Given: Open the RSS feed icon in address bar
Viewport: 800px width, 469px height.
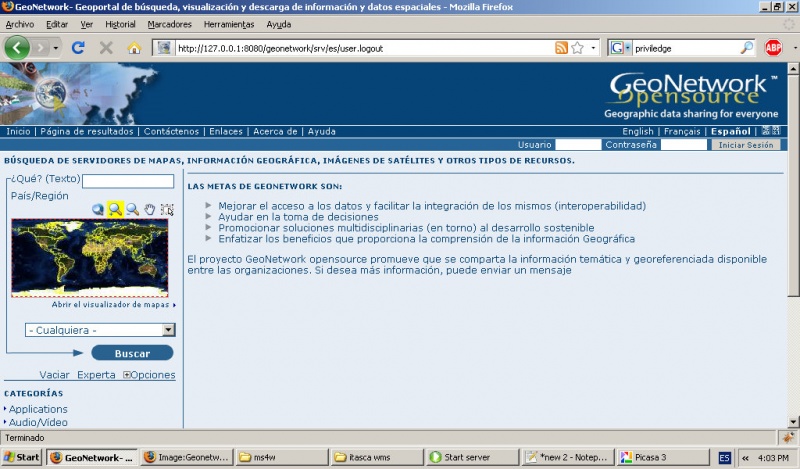Looking at the screenshot, I should point(561,47).
